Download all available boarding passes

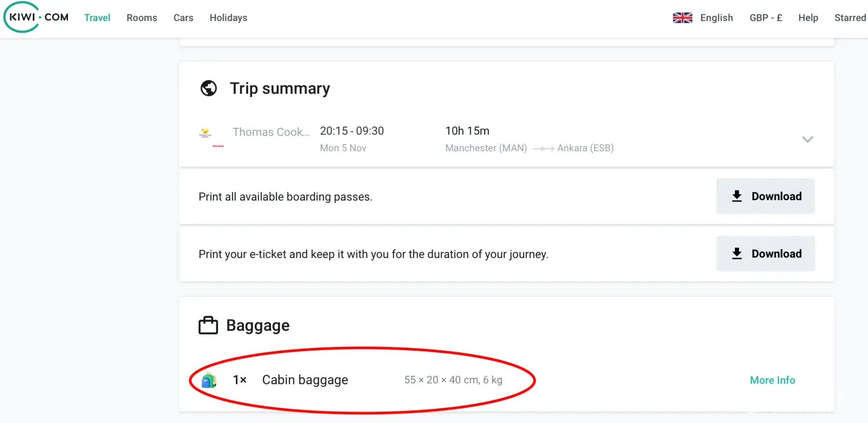click(765, 196)
